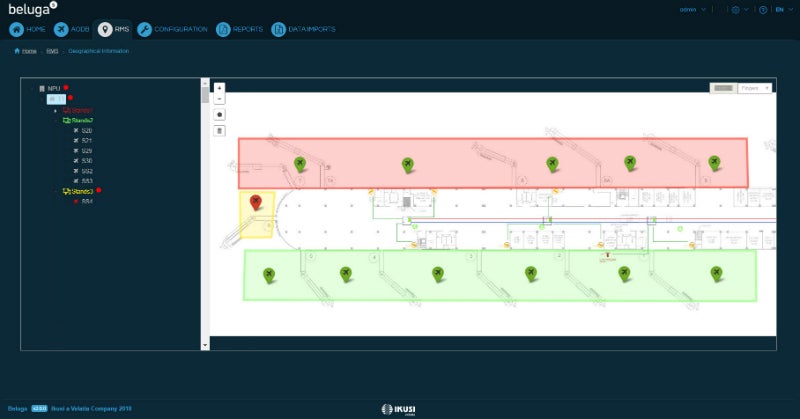Click the map zoom out minus button
The height and width of the screenshot is (419, 800).
click(x=219, y=99)
